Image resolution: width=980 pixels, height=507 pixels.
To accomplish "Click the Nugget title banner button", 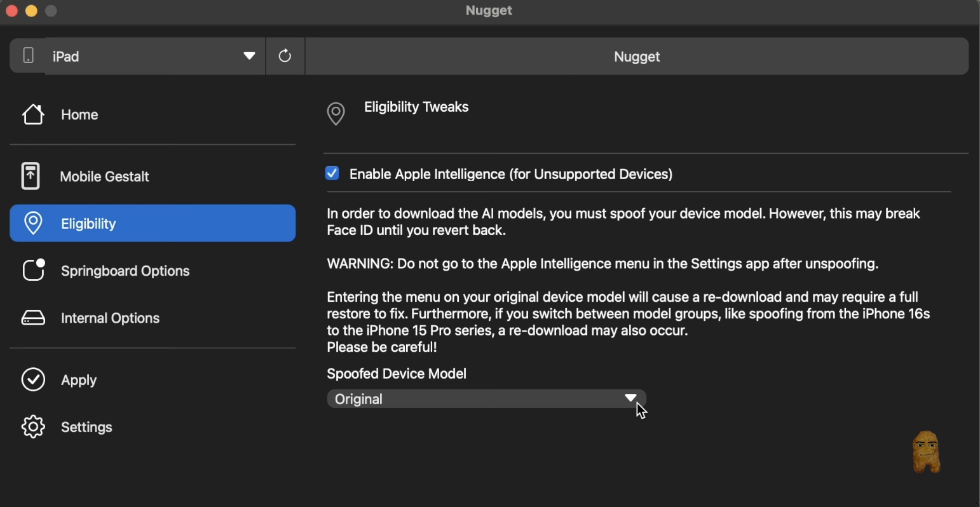I will pos(637,56).
